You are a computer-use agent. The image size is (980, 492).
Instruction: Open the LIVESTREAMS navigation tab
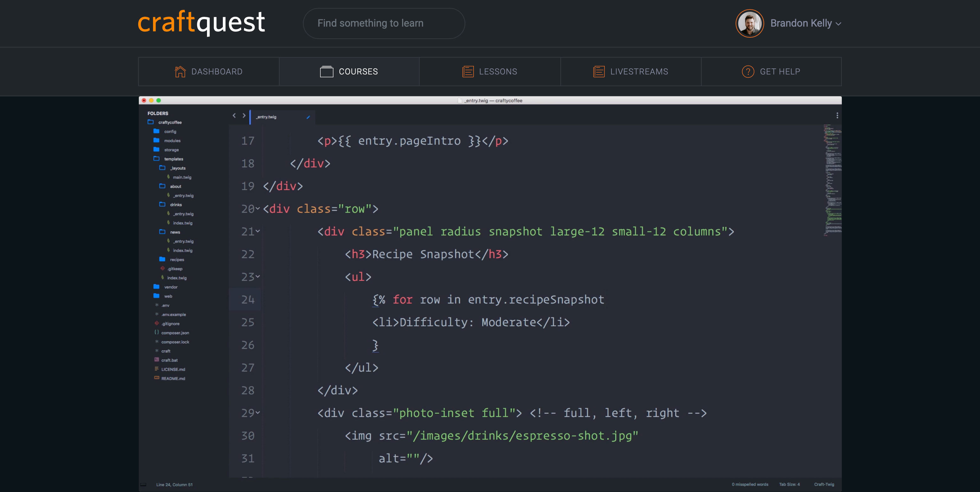pyautogui.click(x=630, y=72)
